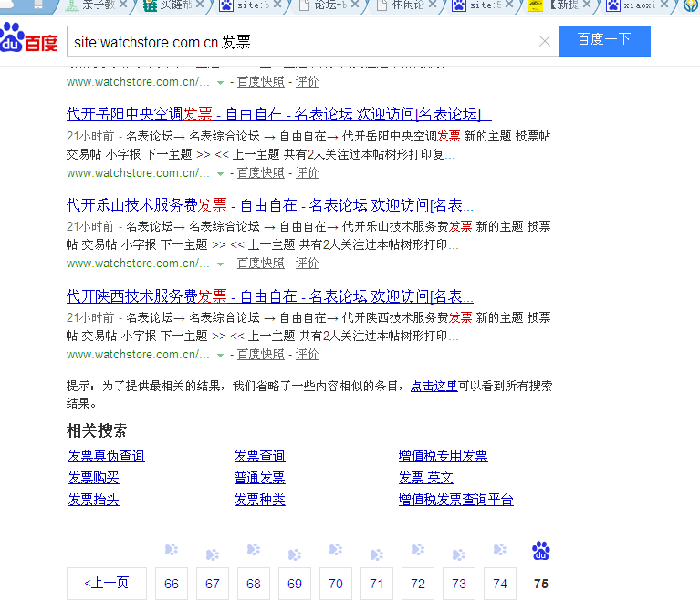
Task: Close the 头链帮 browser tab
Action: [200, 5]
